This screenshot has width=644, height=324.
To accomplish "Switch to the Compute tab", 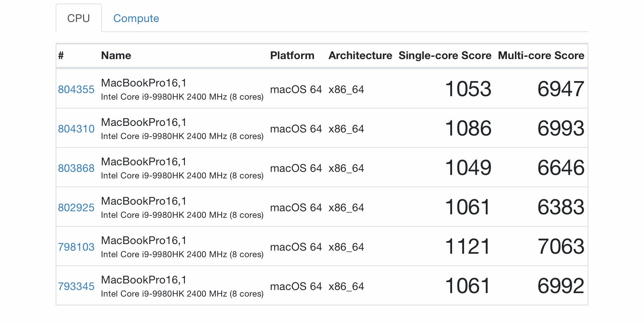I will point(136,19).
